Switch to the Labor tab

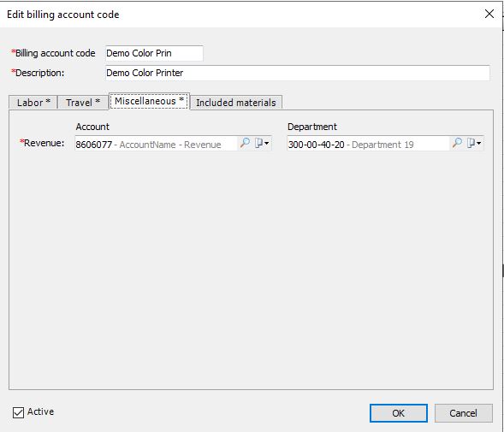tap(33, 103)
